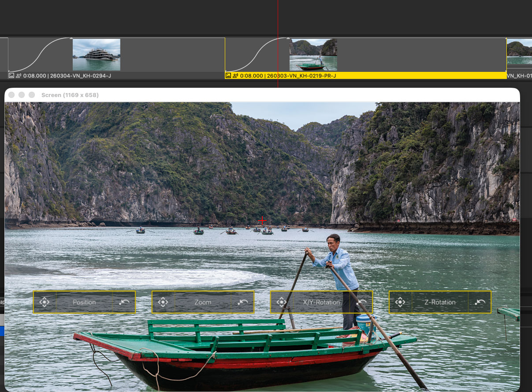Select the X/Y-Rotation control label
This screenshot has width=532, height=392.
point(321,302)
